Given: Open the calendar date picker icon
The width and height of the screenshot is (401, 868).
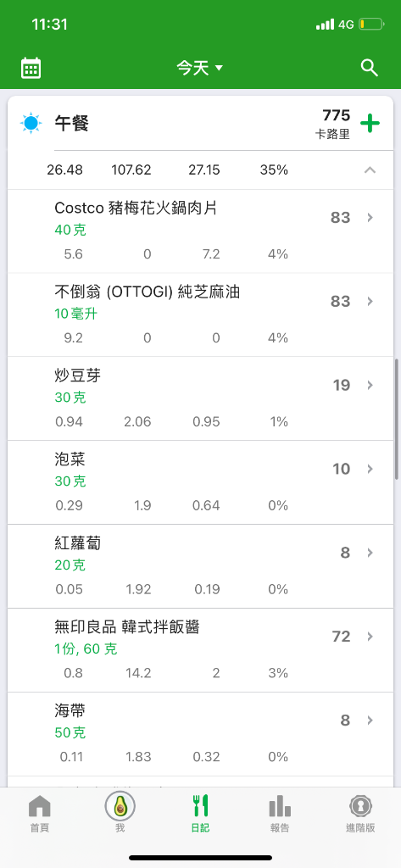Looking at the screenshot, I should (x=31, y=68).
